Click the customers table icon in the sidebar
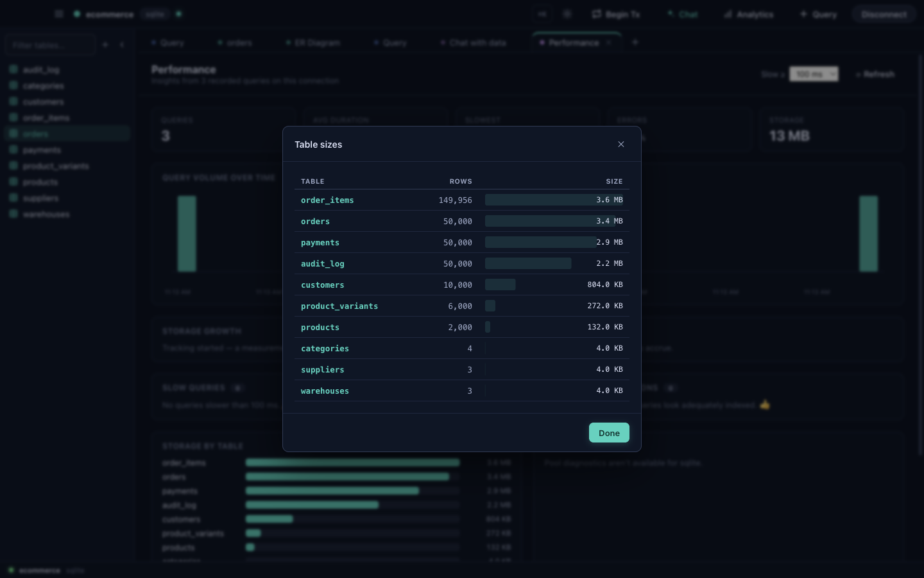The width and height of the screenshot is (924, 578). [x=13, y=101]
